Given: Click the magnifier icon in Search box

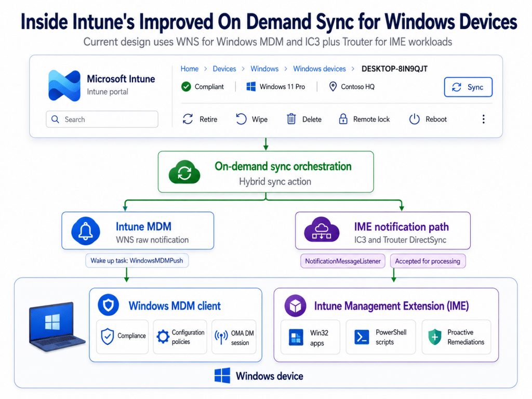Looking at the screenshot, I should tap(55, 119).
